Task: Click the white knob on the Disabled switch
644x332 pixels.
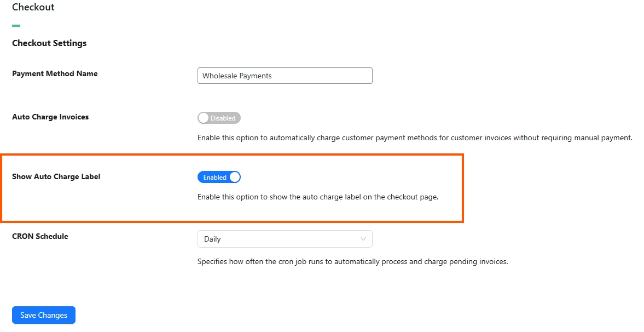Action: (x=204, y=118)
